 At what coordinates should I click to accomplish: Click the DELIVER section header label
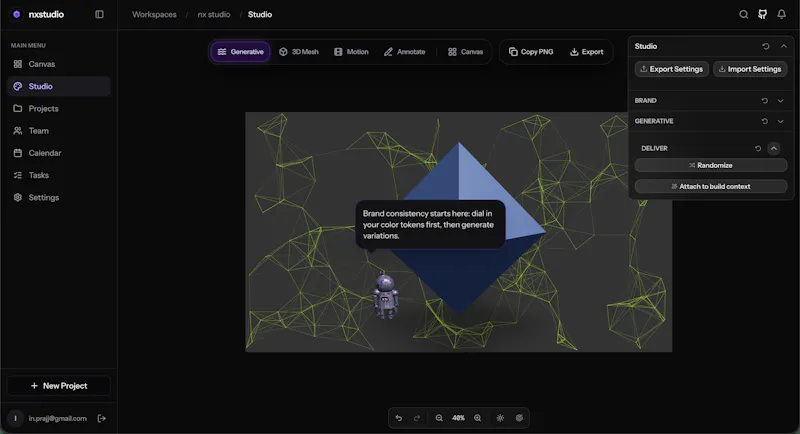(x=654, y=148)
